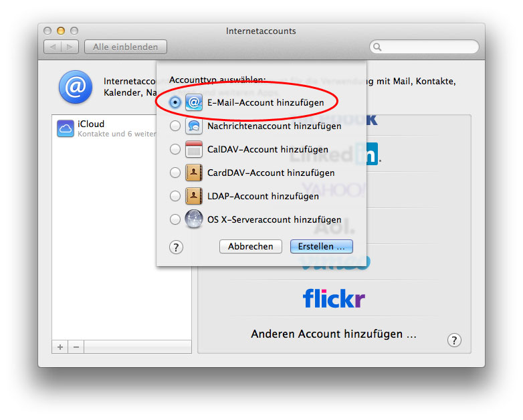Click the E-Mail account @ icon

(193, 102)
